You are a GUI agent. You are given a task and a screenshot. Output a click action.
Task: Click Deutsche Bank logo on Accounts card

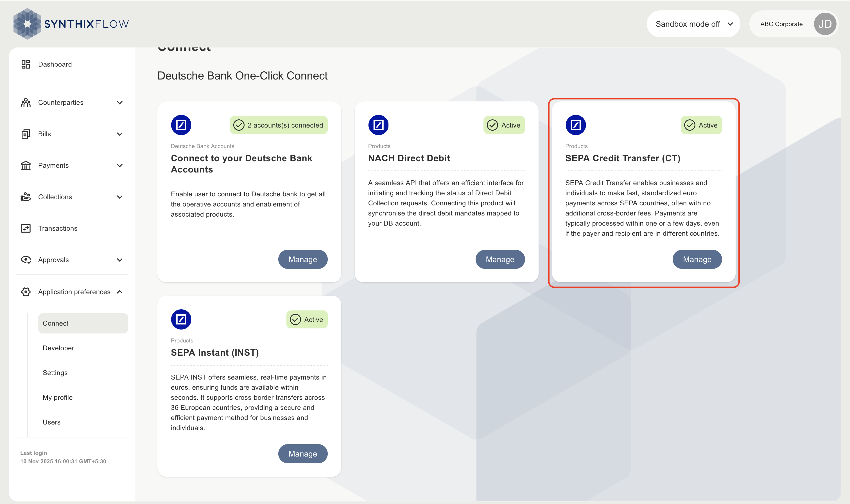coord(181,125)
